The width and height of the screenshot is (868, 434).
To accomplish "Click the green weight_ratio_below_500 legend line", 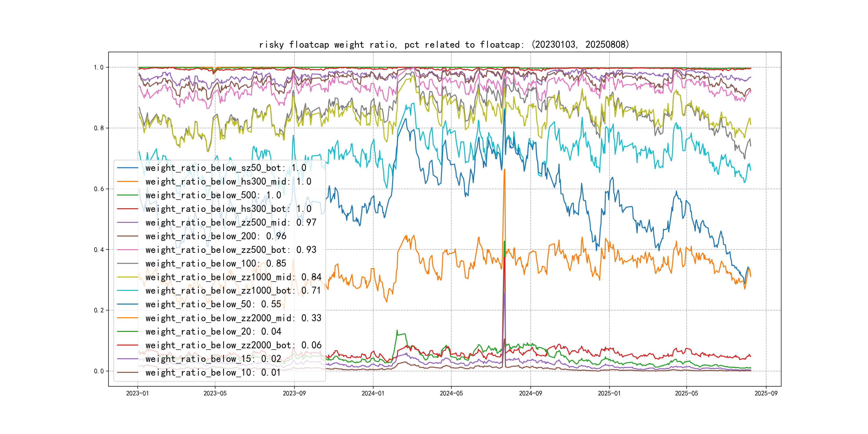I will tap(128, 195).
